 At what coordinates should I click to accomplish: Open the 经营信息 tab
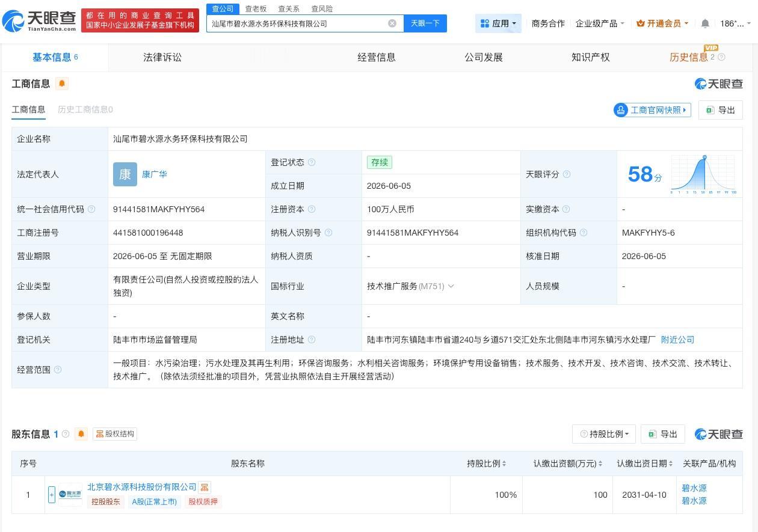pos(377,57)
